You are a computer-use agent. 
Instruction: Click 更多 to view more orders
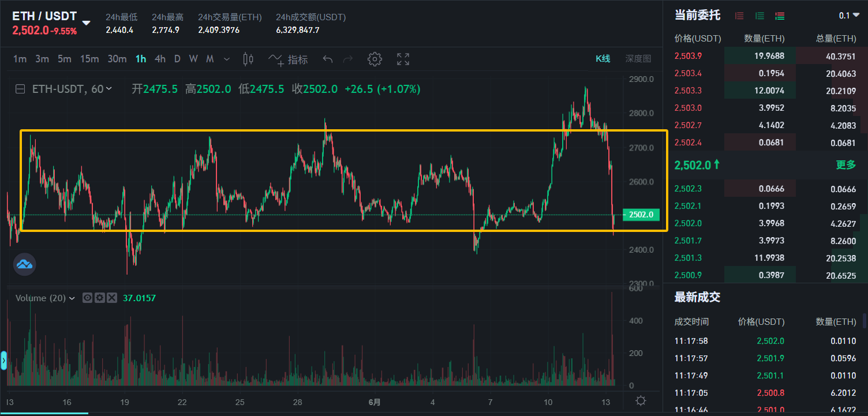pyautogui.click(x=845, y=165)
